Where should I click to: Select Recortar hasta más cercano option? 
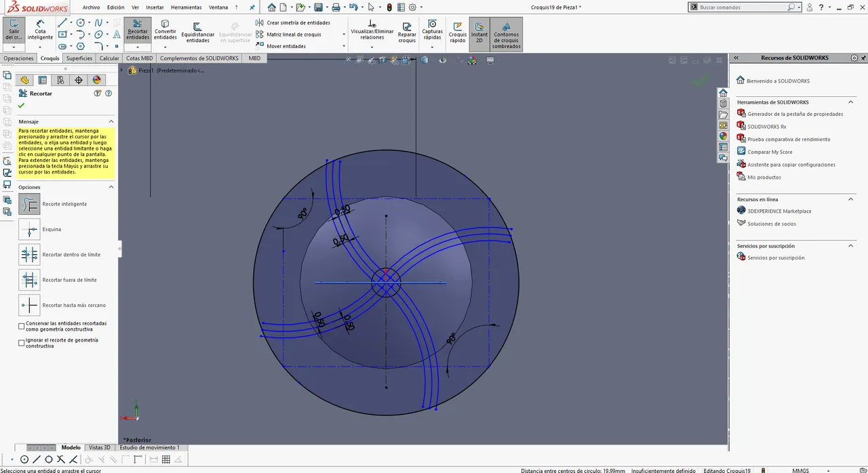[x=29, y=305]
